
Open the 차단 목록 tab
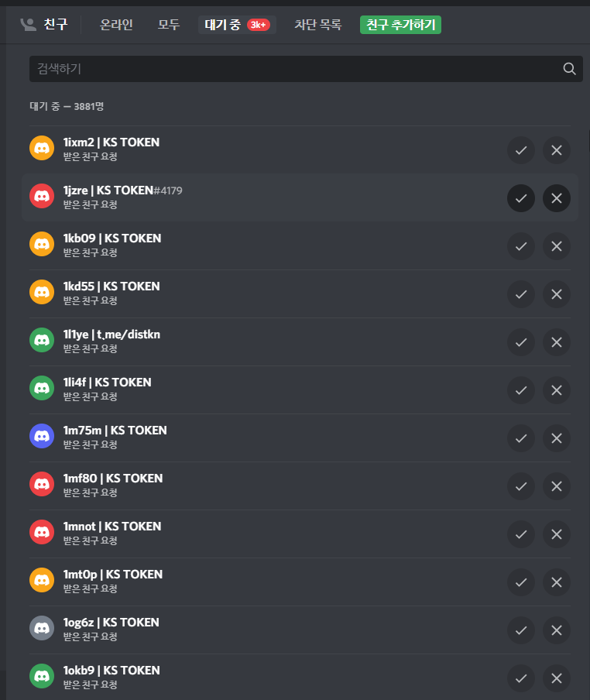coord(317,25)
